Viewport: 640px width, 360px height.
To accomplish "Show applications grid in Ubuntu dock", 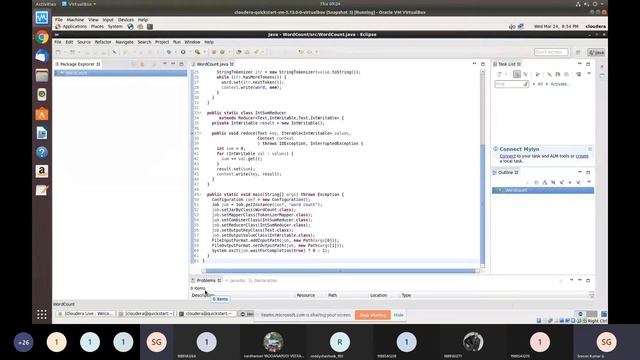I will 42,314.
